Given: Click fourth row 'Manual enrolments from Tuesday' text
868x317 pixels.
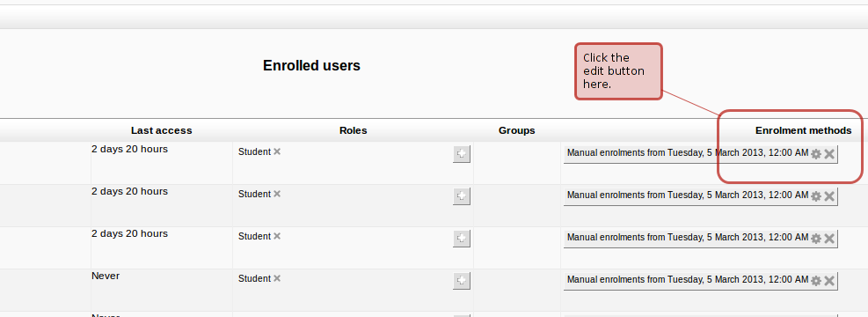Looking at the screenshot, I should click(688, 279).
